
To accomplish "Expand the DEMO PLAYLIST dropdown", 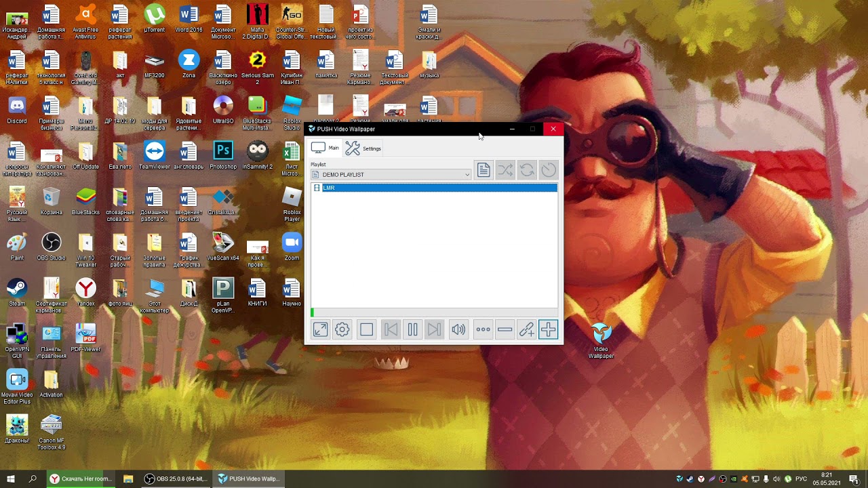I will [391, 174].
